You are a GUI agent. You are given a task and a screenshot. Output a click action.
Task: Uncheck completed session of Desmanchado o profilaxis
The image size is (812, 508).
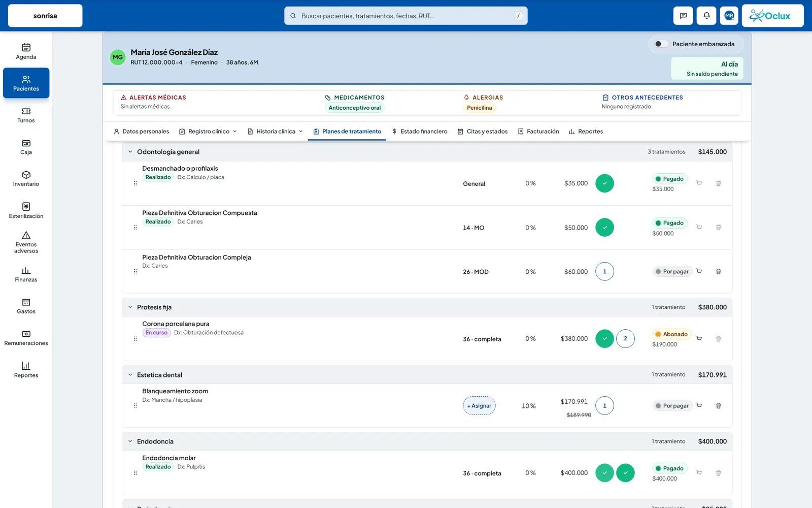pos(604,183)
